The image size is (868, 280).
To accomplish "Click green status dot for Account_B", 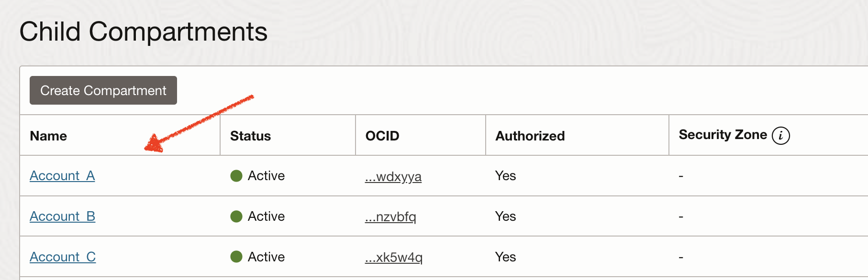I will point(236,216).
